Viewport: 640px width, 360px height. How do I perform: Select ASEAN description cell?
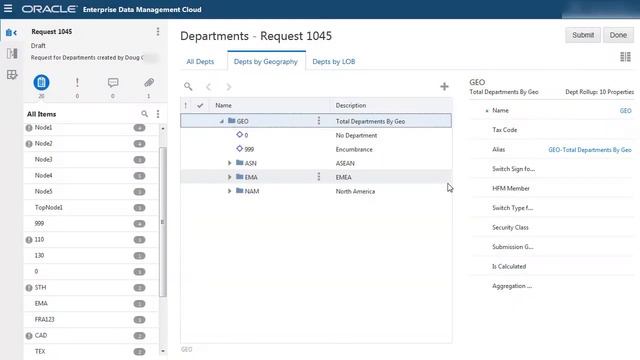345,163
